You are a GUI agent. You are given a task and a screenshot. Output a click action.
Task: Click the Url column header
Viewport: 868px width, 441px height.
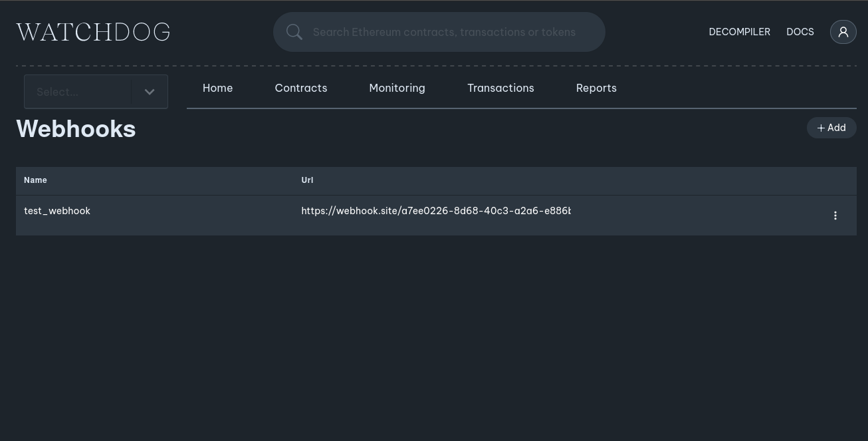coord(307,180)
